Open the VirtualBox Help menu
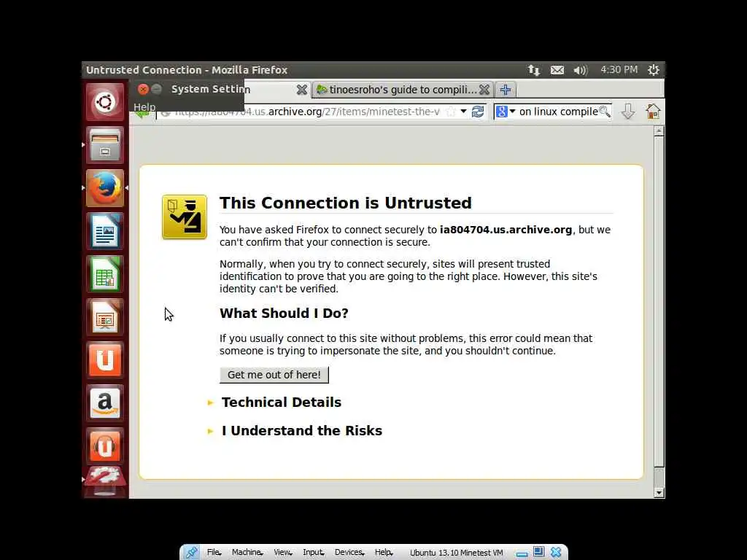Screen dimensions: 747x560 (384, 553)
